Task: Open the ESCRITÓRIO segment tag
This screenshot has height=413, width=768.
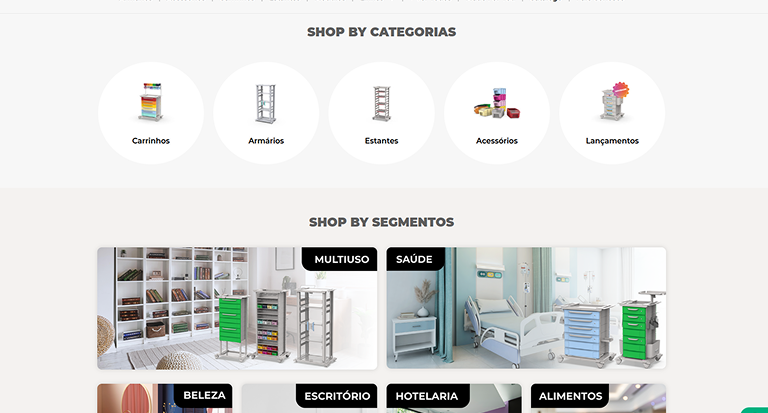Action: pyautogui.click(x=336, y=396)
